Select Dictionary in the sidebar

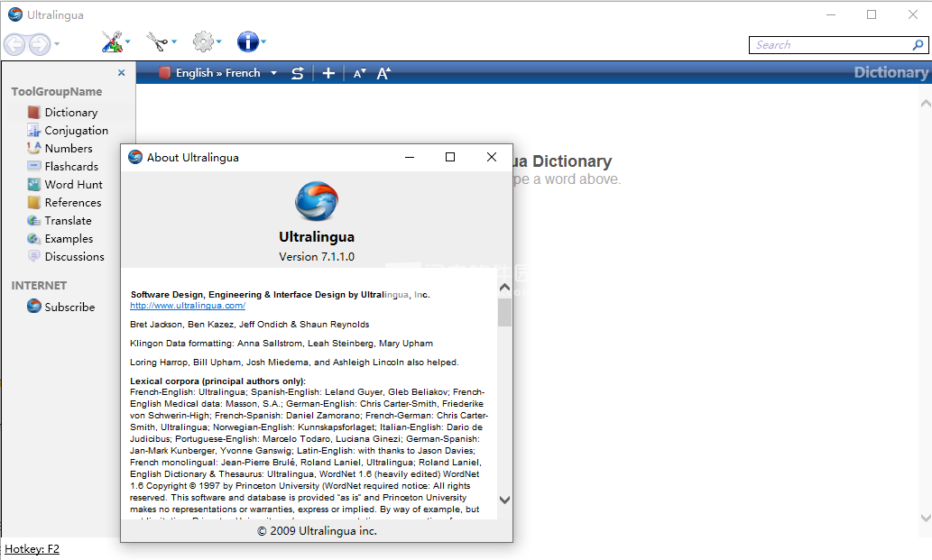point(70,112)
